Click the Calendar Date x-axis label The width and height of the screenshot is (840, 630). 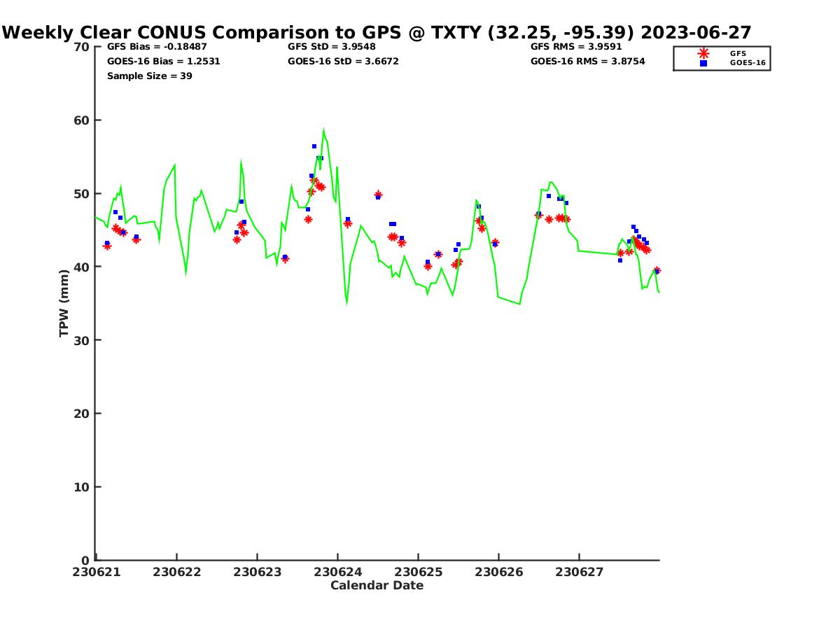click(x=377, y=586)
